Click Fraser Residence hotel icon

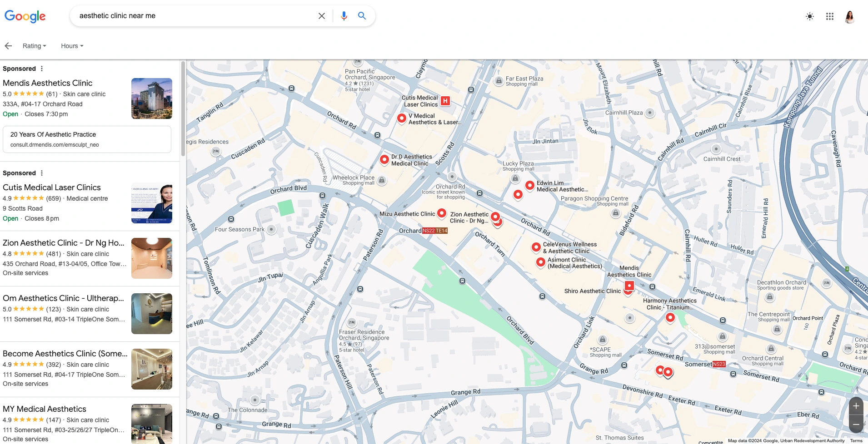pos(352,322)
